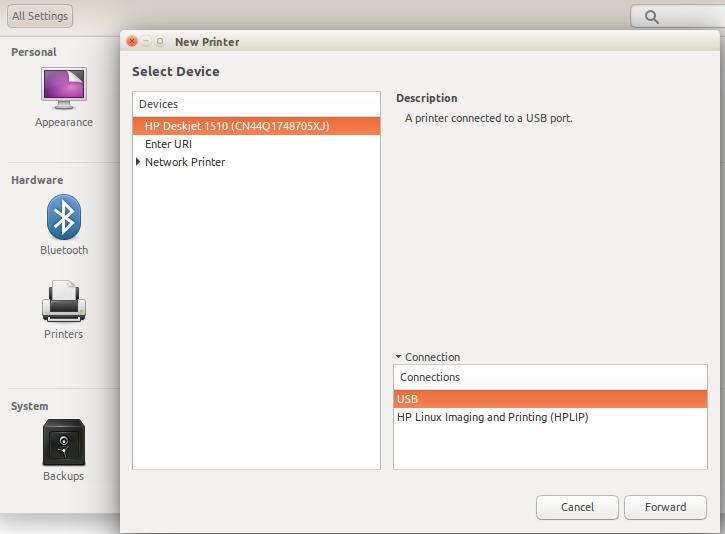725x534 pixels.
Task: Click the Backups label text
Action: (63, 476)
